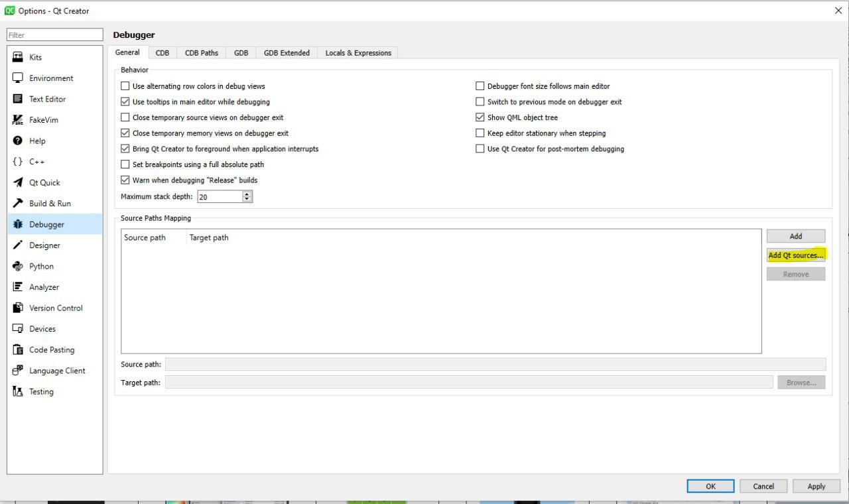849x504 pixels.
Task: Enable switch to previous mode on exit
Action: [x=480, y=102]
